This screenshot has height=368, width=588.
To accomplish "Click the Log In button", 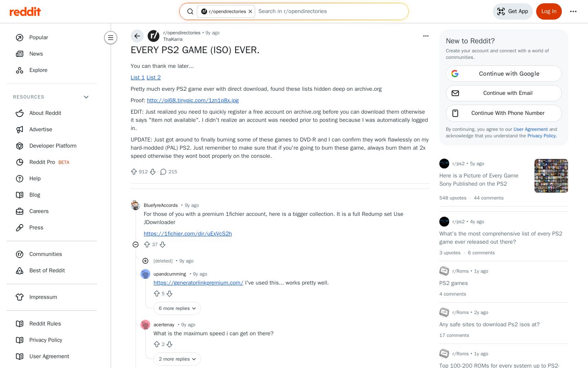I will [549, 11].
